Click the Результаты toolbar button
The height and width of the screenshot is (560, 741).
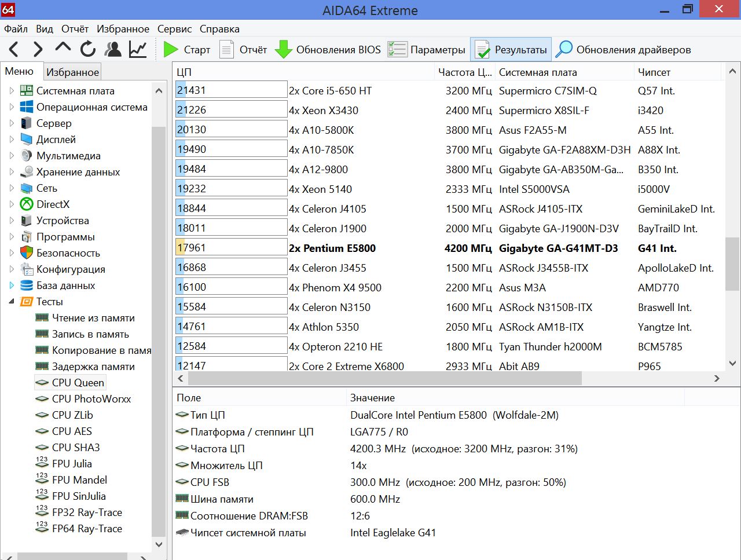pos(511,50)
